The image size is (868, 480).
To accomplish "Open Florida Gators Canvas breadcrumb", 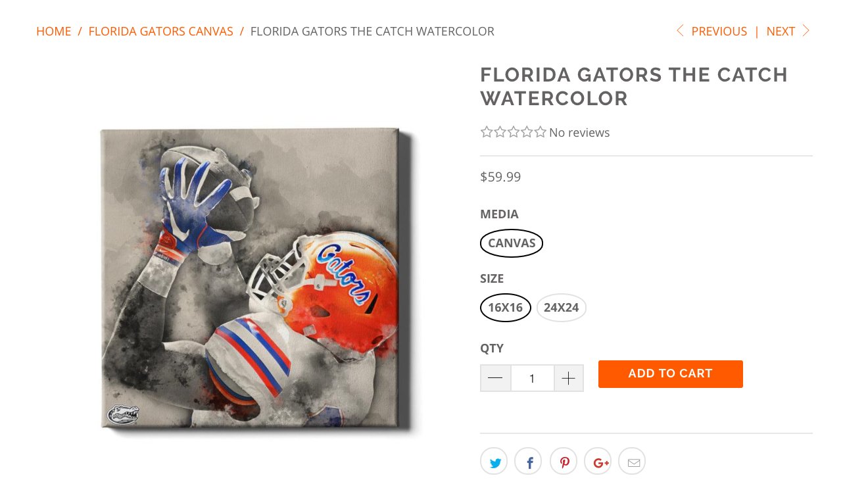I will [x=160, y=32].
